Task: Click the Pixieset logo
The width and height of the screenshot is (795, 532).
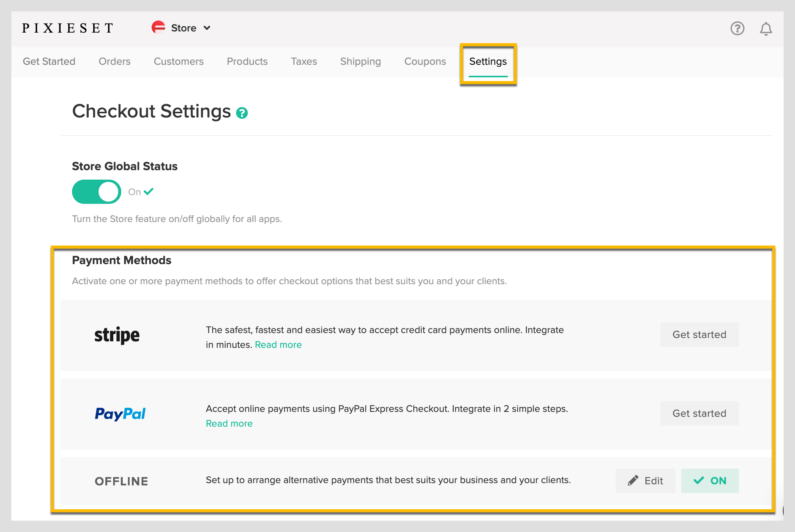Action: pyautogui.click(x=67, y=28)
